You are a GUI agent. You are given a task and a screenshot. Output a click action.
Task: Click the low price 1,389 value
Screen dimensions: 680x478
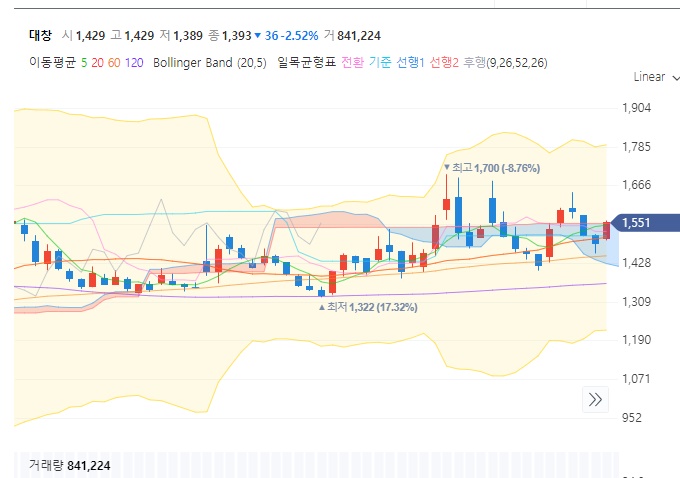coord(188,36)
